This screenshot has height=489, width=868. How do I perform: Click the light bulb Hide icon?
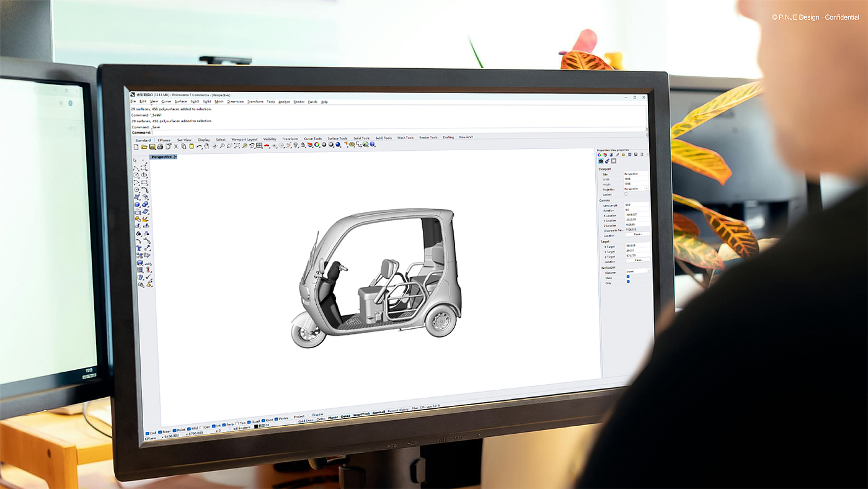coord(296,145)
